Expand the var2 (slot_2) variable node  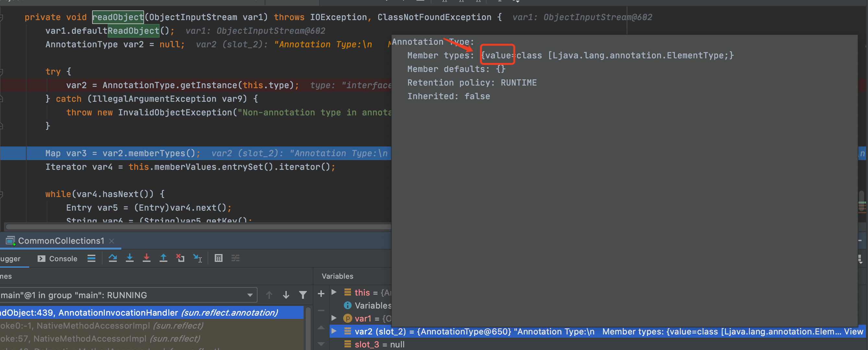334,331
